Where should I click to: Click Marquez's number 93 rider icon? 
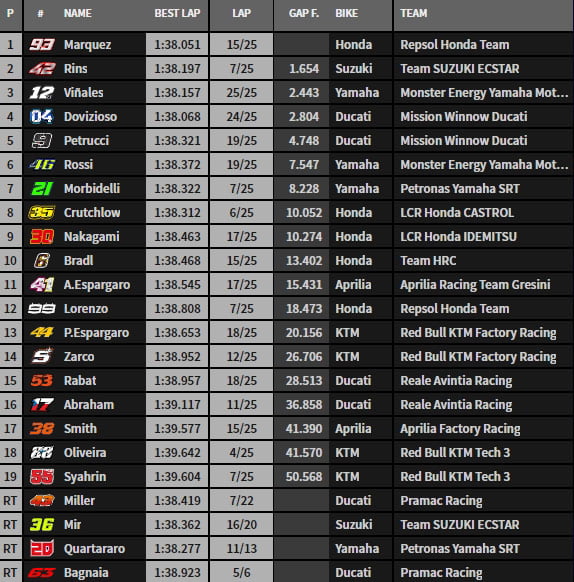click(42, 45)
